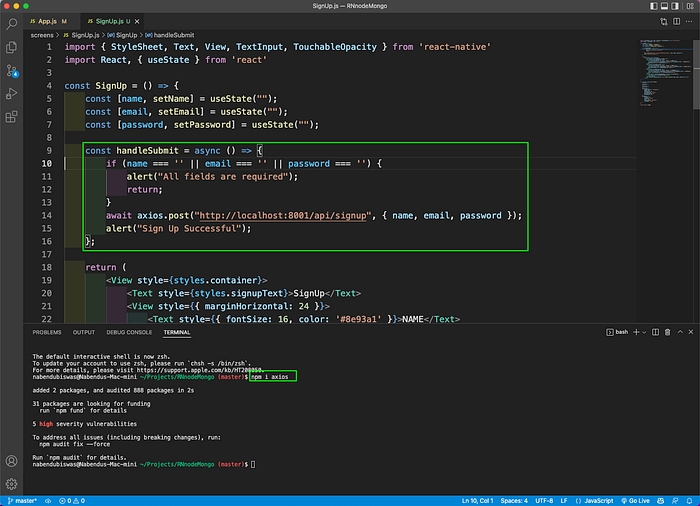Open the editor More Actions ellipsis menu
Viewport: 700px width, 506px height.
pyautogui.click(x=689, y=21)
